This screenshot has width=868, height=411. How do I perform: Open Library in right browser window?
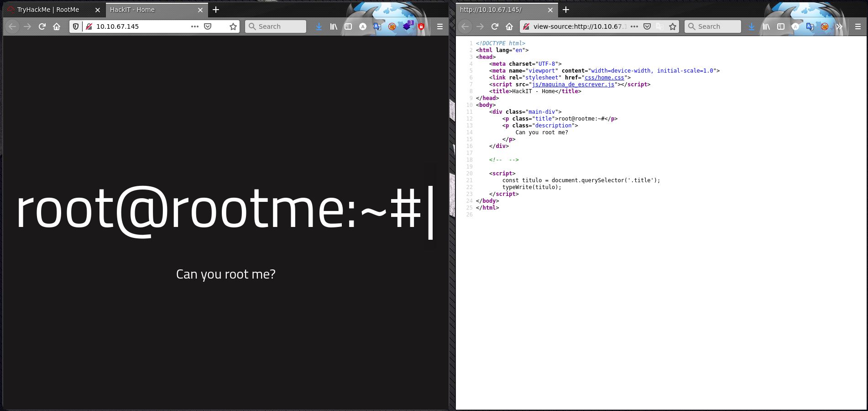766,26
